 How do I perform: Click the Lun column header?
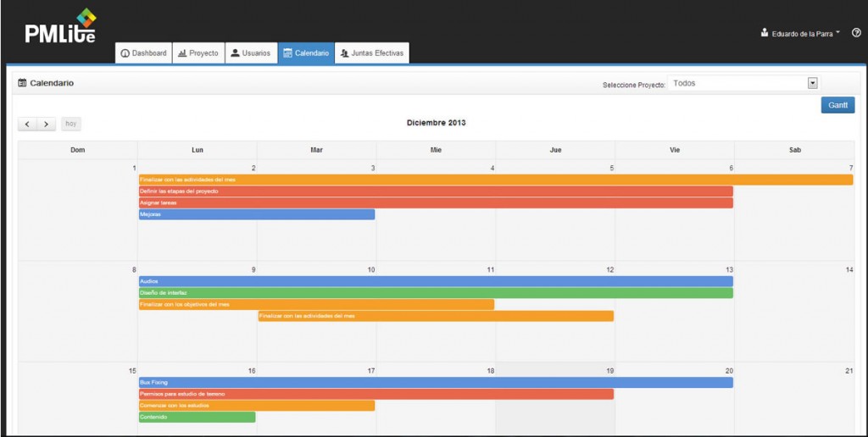pos(197,150)
